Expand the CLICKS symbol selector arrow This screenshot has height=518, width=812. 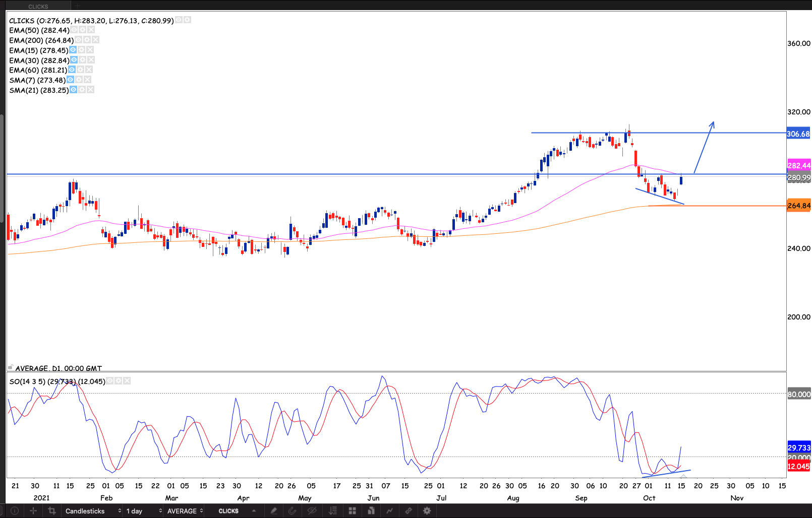click(x=254, y=511)
